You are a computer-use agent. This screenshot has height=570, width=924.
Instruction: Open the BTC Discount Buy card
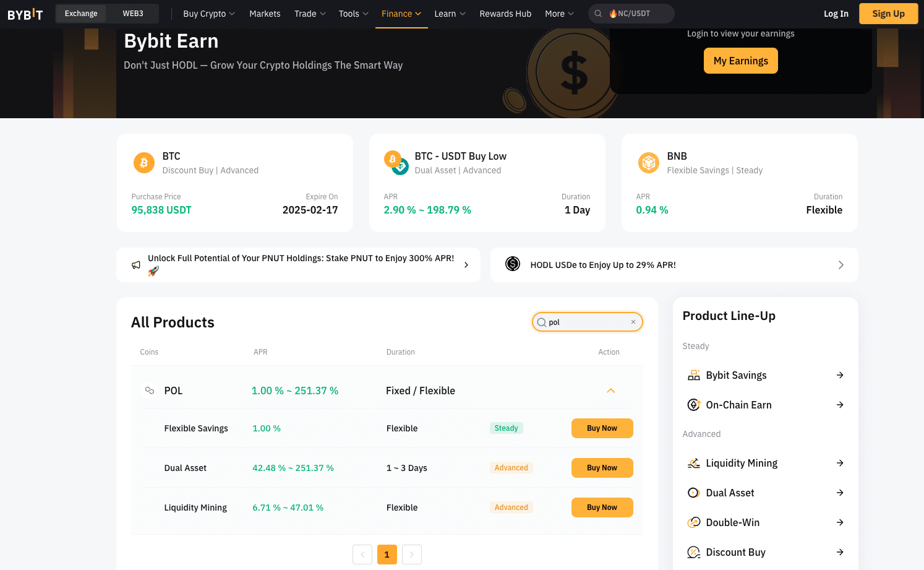[x=235, y=183]
